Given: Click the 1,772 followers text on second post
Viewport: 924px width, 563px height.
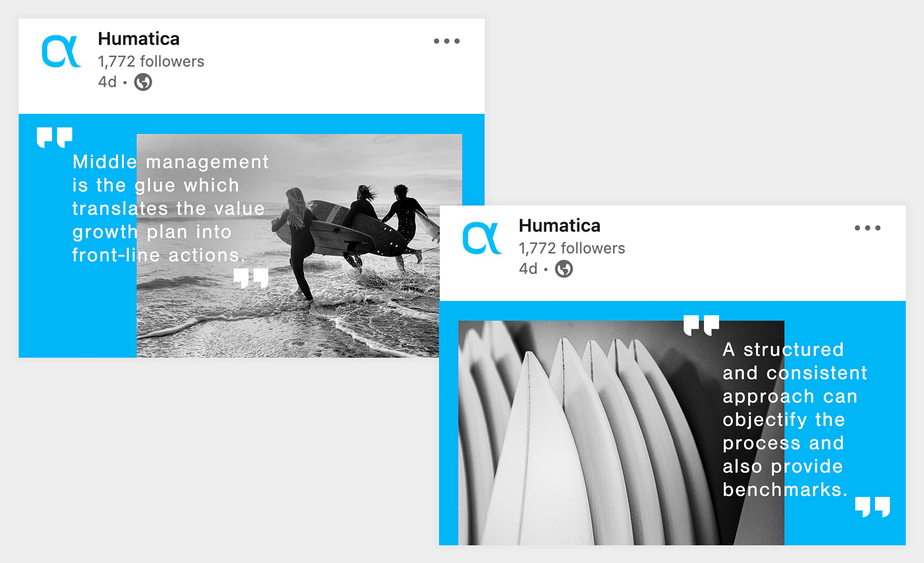Looking at the screenshot, I should pos(572,248).
